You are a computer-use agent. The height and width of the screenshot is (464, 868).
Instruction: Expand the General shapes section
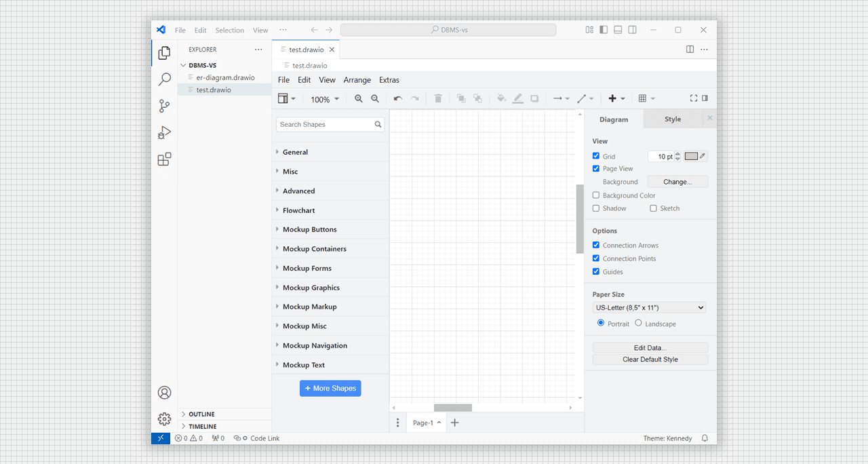pos(331,152)
